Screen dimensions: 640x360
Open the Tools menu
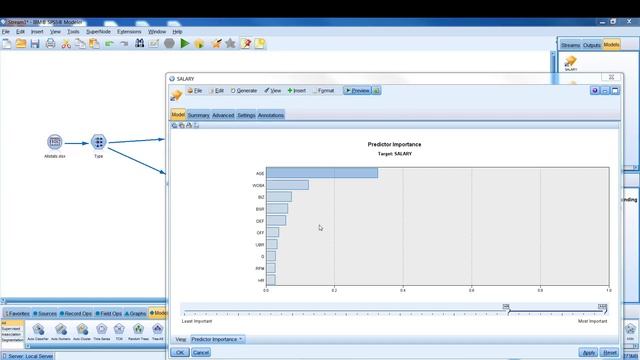click(73, 31)
